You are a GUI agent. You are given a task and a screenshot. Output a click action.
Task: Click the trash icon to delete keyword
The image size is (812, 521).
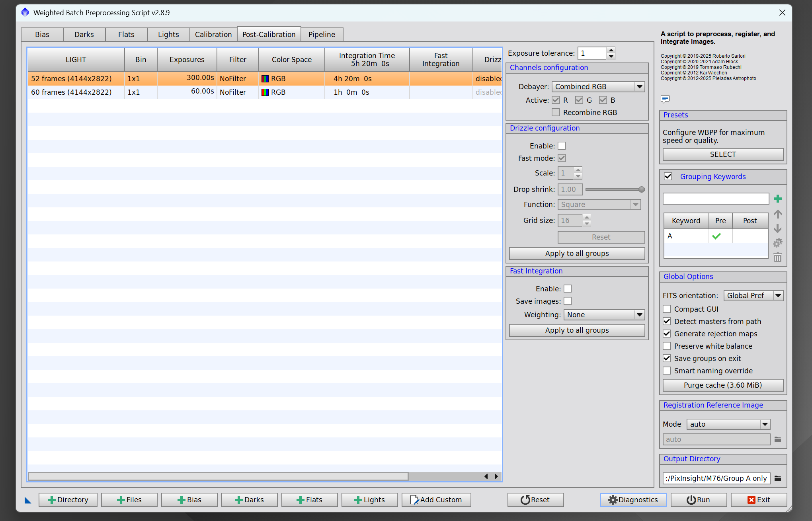tap(777, 258)
